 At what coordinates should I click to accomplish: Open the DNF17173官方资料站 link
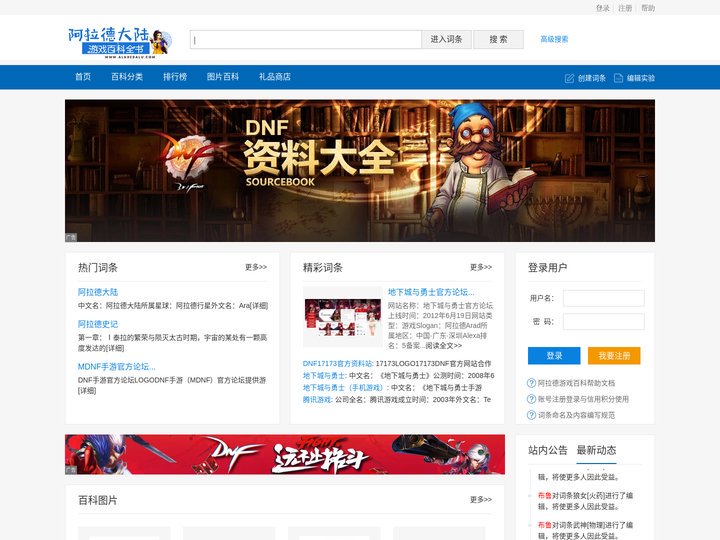(x=338, y=363)
